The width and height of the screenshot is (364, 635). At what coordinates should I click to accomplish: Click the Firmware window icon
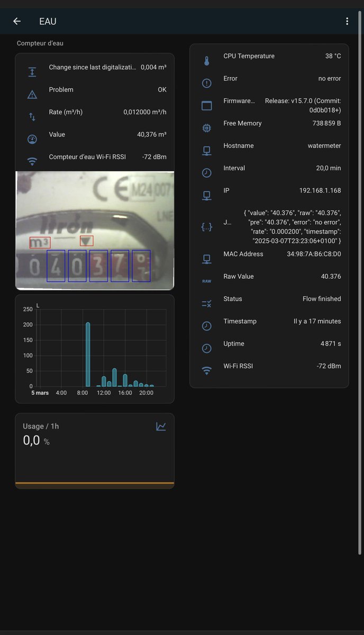[x=207, y=106]
